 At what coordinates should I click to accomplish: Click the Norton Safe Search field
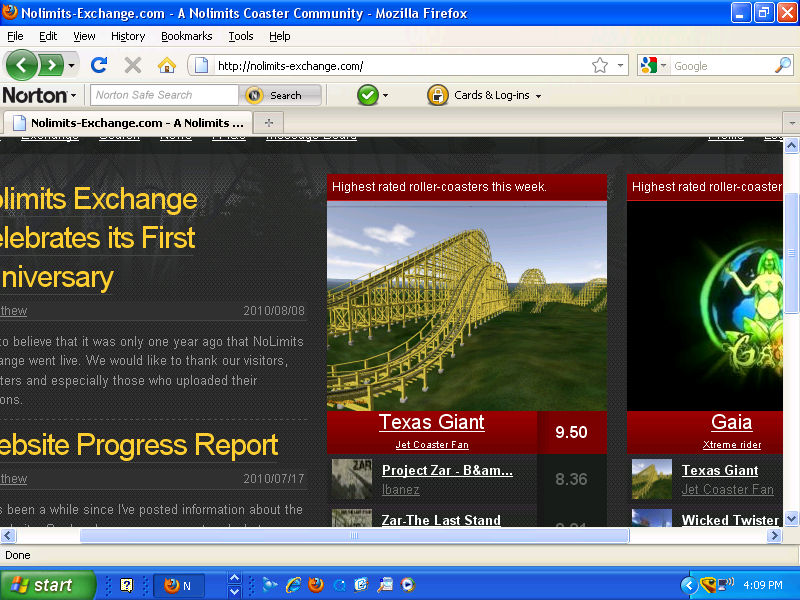click(x=164, y=95)
